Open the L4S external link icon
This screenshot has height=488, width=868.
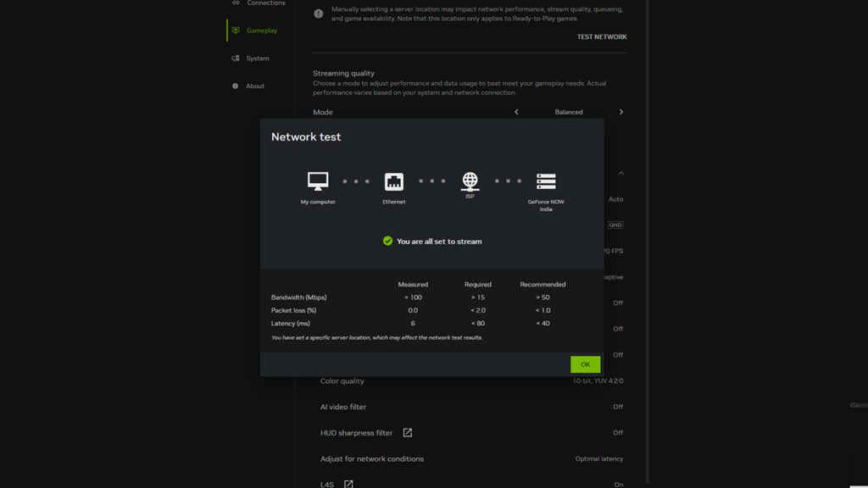tap(348, 485)
